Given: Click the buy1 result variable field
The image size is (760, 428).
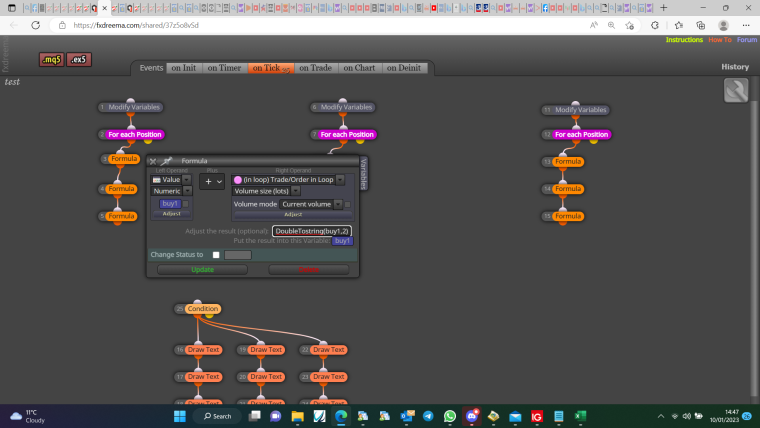Looking at the screenshot, I should pos(342,241).
